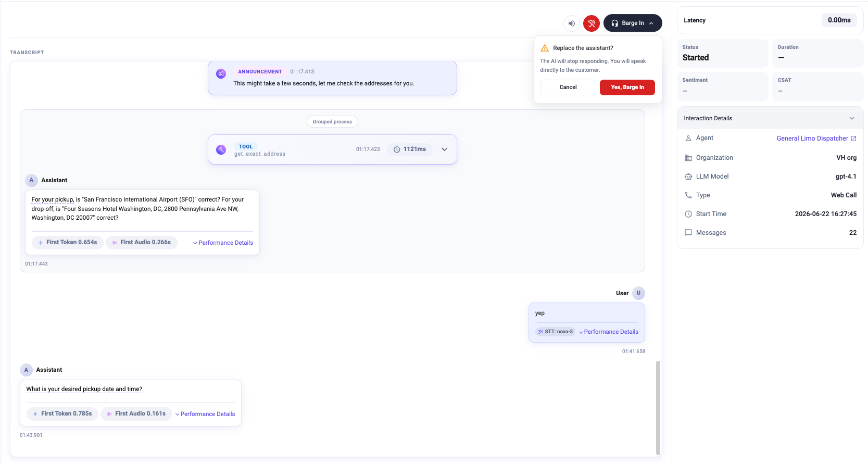The height and width of the screenshot is (465, 868).
Task: Expand the get_exact_address tool row
Action: (444, 149)
